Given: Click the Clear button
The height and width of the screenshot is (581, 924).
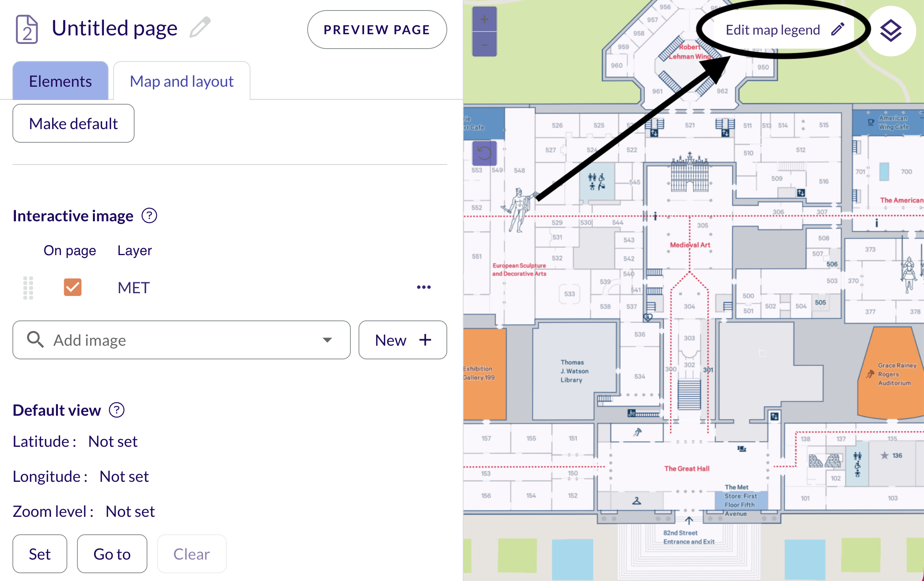Looking at the screenshot, I should 192,554.
